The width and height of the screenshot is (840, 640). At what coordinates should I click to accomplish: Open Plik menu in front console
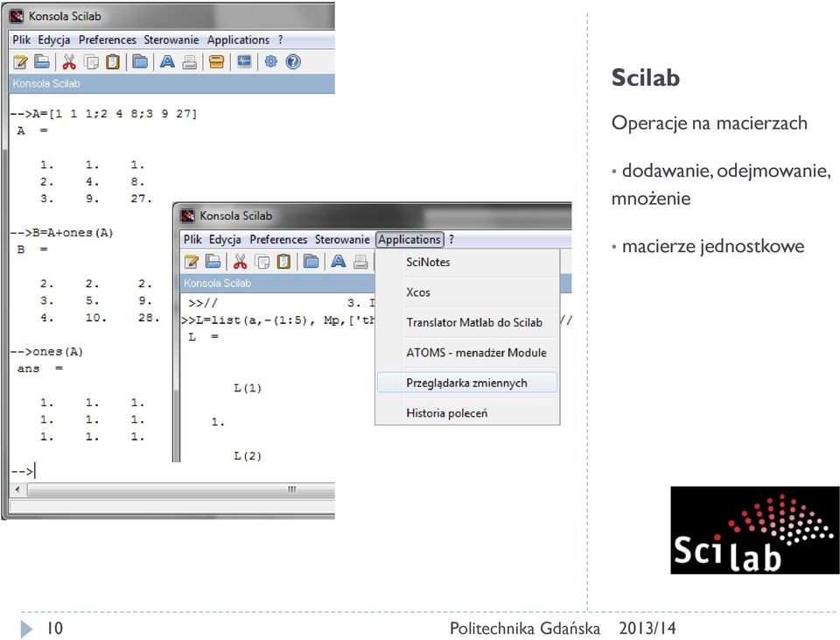pos(192,239)
